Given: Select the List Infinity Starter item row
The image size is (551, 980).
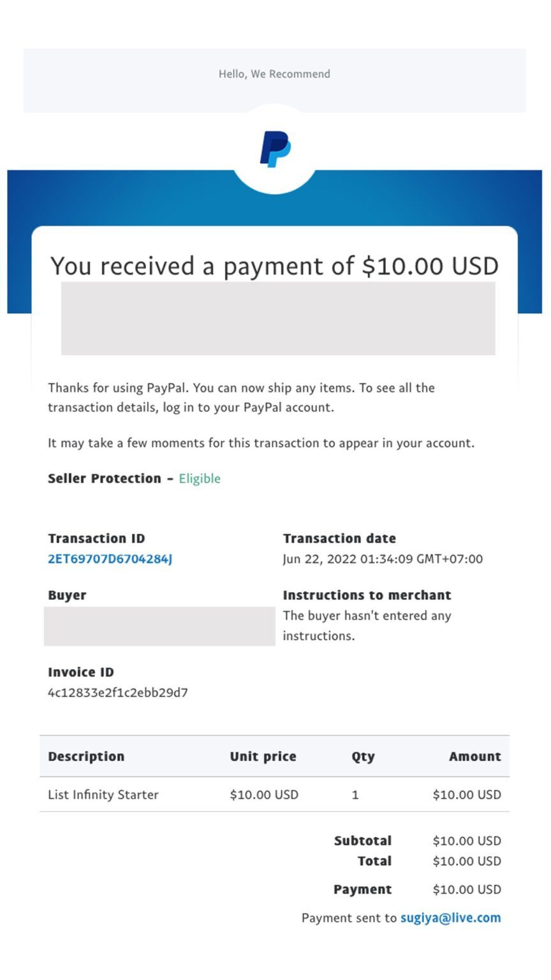Looking at the screenshot, I should [274, 794].
